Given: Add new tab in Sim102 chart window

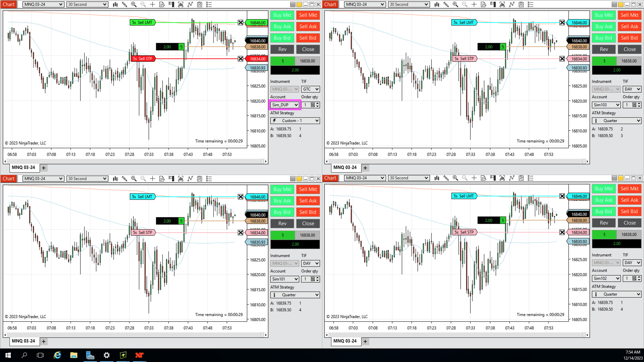Looking at the screenshot, I should pos(365,342).
